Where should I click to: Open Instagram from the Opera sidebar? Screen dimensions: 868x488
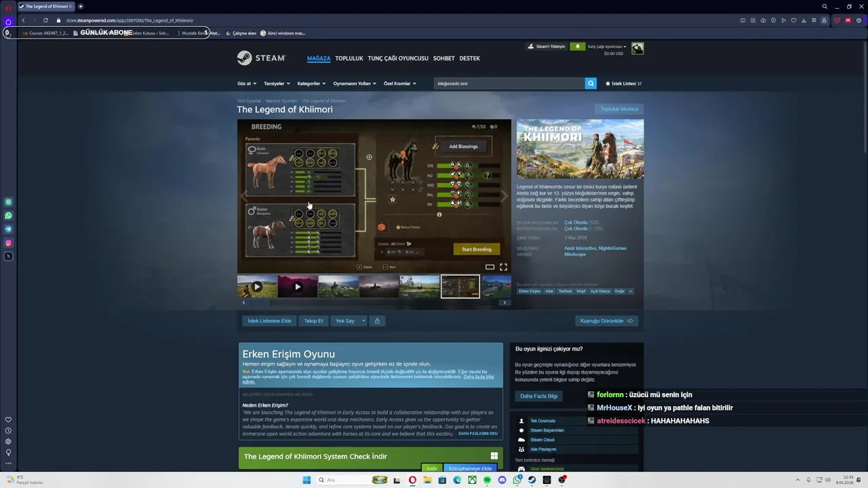(x=8, y=243)
